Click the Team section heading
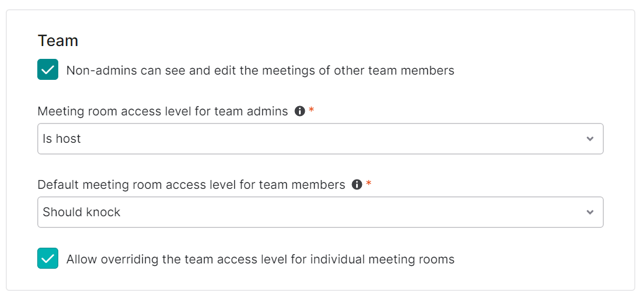This screenshot has width=644, height=299. tap(58, 41)
